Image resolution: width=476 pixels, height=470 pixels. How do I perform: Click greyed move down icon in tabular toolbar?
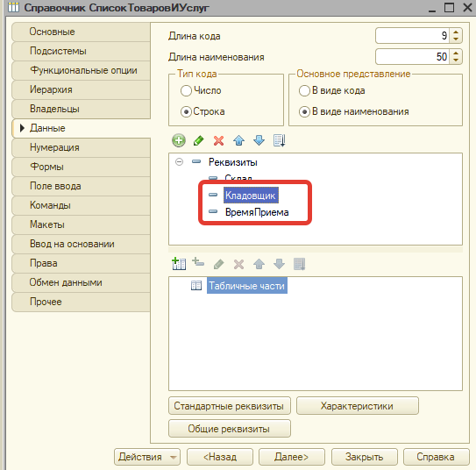click(x=279, y=264)
